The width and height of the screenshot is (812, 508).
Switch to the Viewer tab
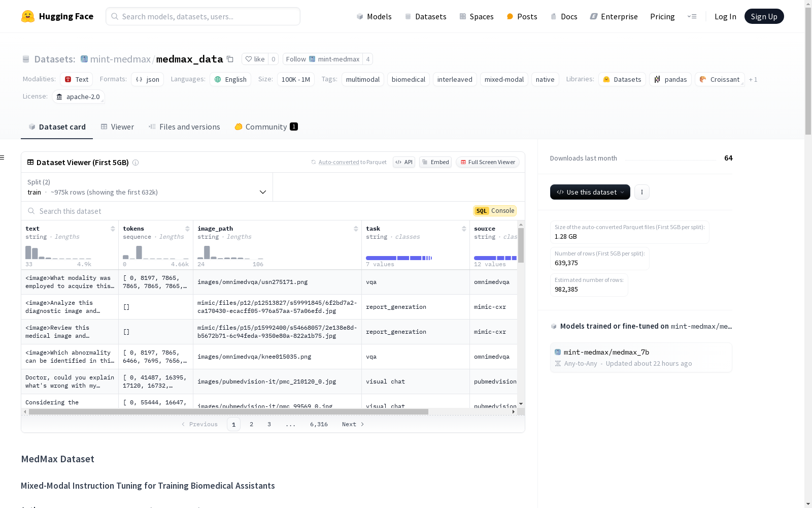tap(117, 126)
